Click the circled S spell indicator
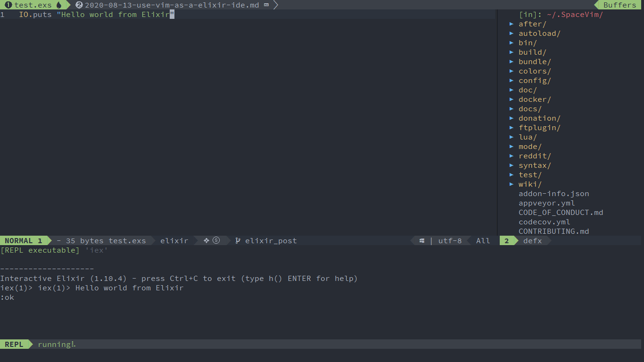 coord(216,240)
